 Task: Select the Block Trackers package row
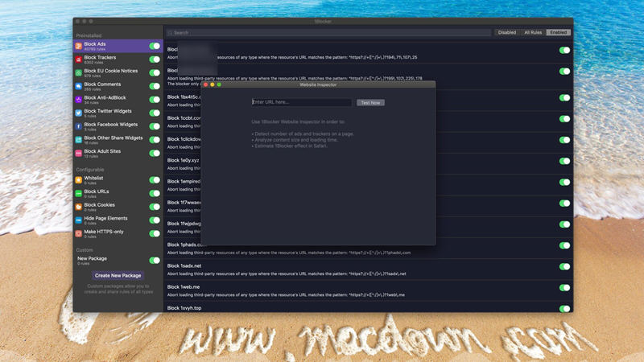point(118,60)
